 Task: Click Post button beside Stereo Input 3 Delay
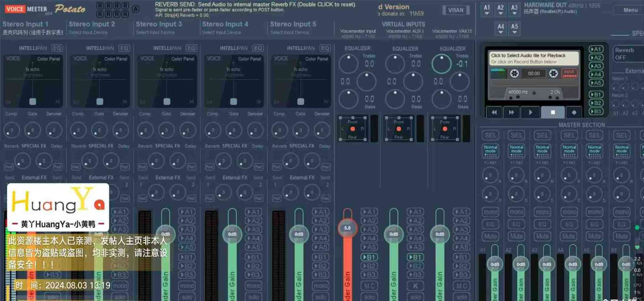pos(191,167)
